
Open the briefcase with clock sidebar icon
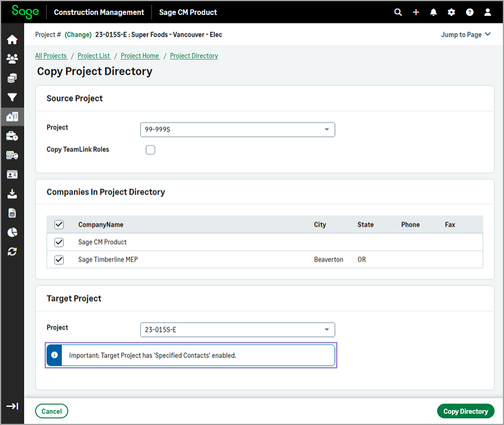point(12,136)
